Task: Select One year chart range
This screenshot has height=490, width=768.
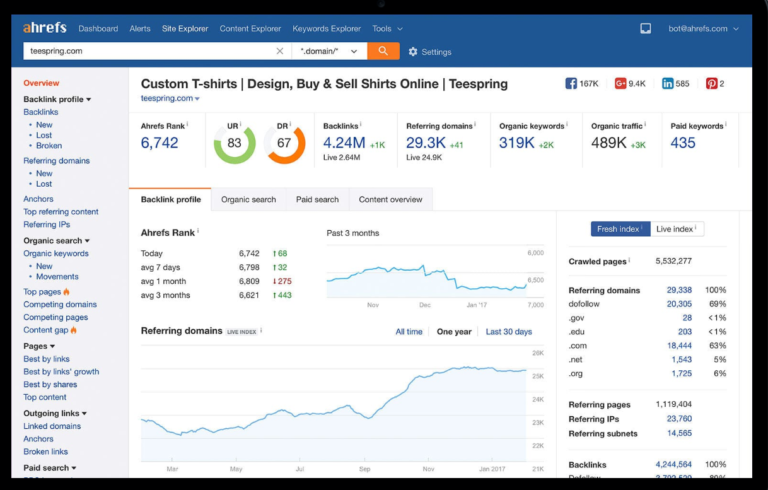Action: click(x=454, y=332)
